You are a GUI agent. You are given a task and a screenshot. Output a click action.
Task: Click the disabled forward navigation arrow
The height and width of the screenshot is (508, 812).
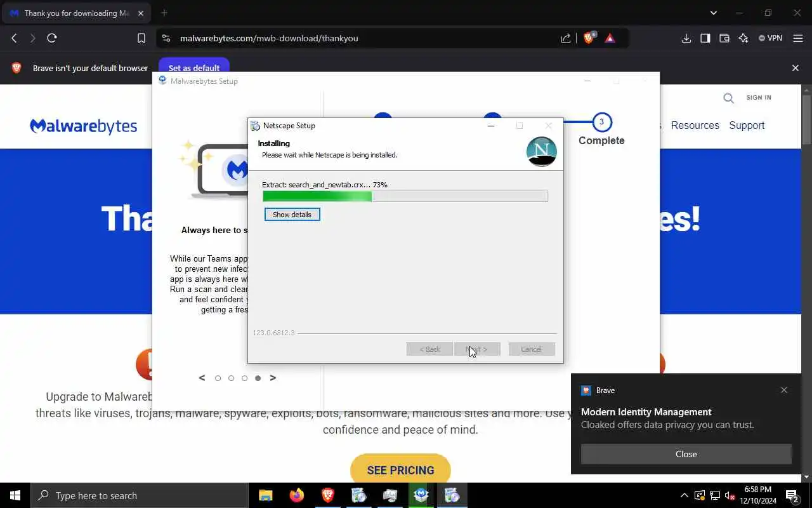(32, 38)
